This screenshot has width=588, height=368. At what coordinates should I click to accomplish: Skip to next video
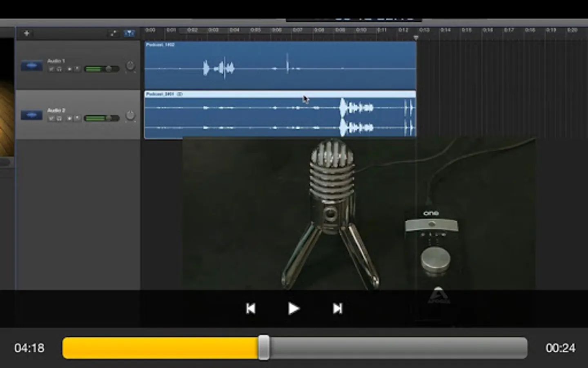337,308
